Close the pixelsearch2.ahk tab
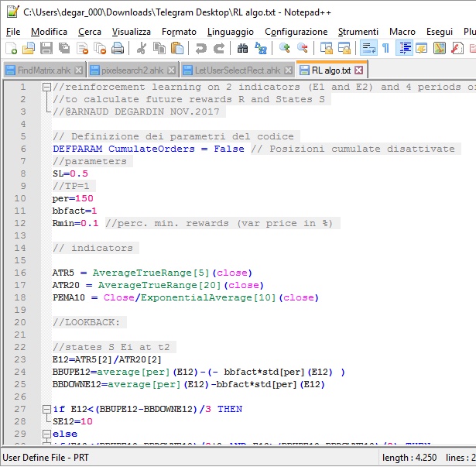This screenshot has height=467, width=476. (x=172, y=70)
